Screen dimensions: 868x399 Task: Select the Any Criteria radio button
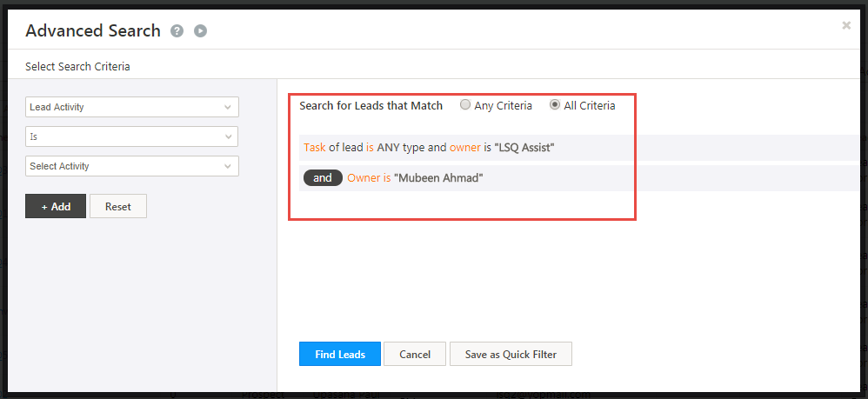coord(466,105)
